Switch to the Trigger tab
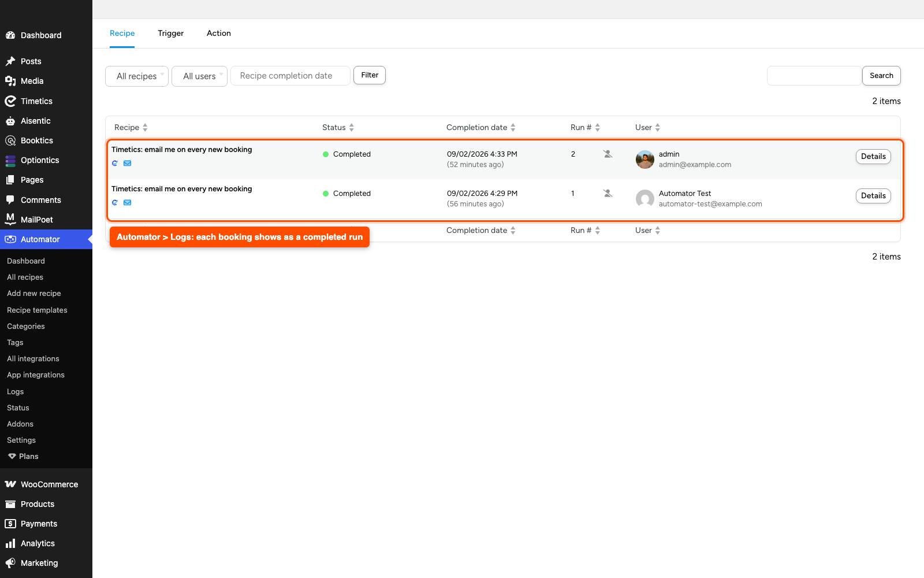The height and width of the screenshot is (578, 924). [x=171, y=34]
